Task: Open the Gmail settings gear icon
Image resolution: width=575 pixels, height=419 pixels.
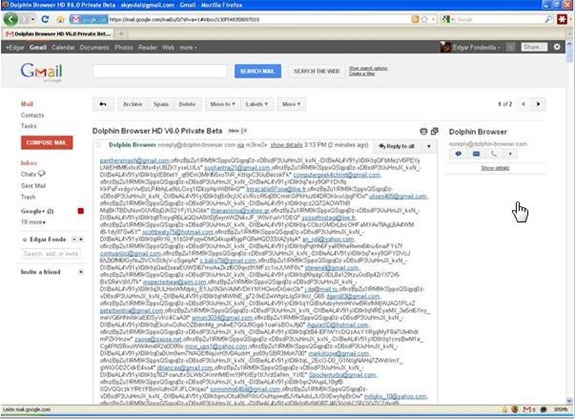Action: [557, 47]
